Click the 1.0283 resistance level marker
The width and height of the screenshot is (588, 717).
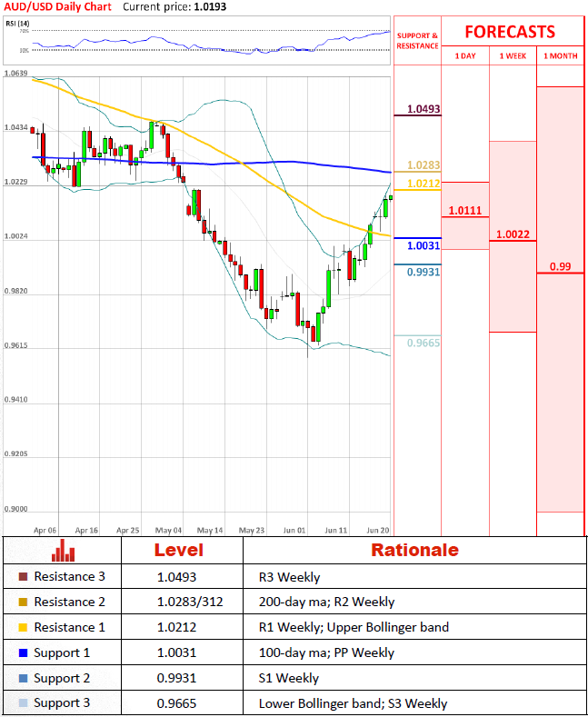(424, 164)
